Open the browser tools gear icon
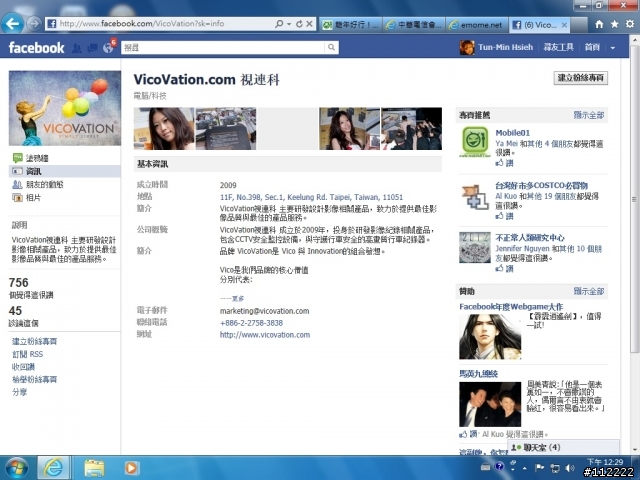Image resolution: width=640 pixels, height=480 pixels. 630,24
